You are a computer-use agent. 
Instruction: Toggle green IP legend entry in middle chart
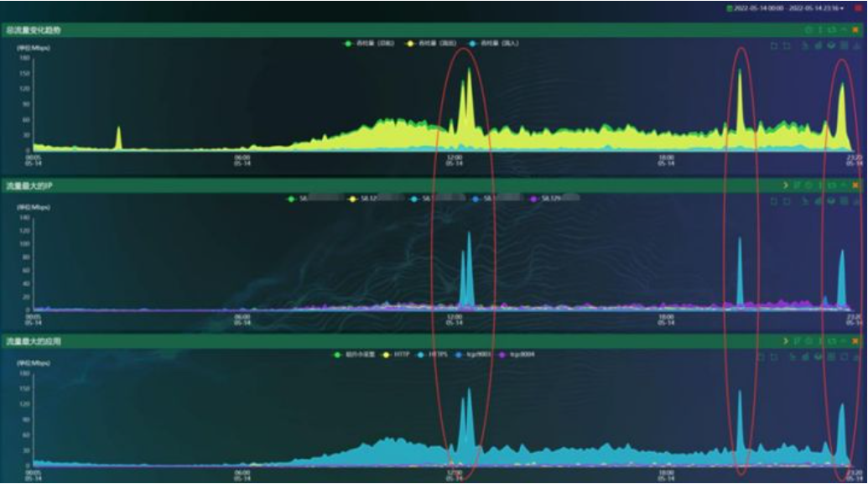[314, 198]
